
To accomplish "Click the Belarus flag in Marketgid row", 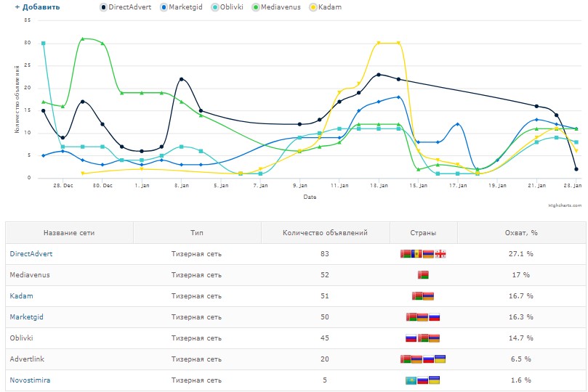I will tap(411, 317).
